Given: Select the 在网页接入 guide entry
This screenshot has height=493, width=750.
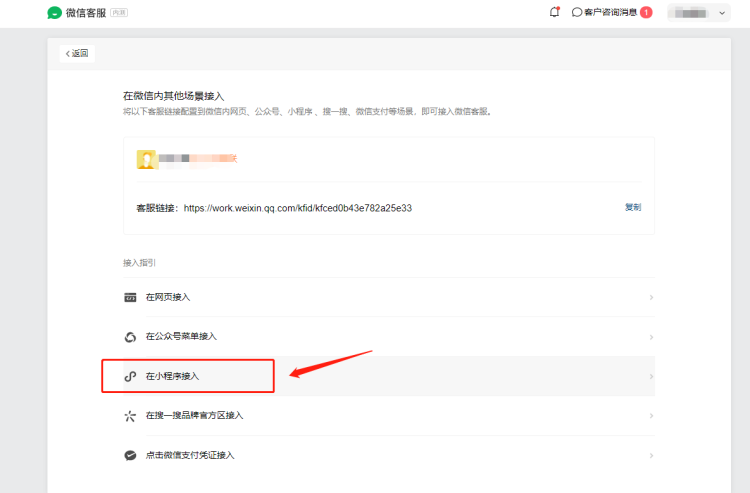Looking at the screenshot, I should point(389,297).
